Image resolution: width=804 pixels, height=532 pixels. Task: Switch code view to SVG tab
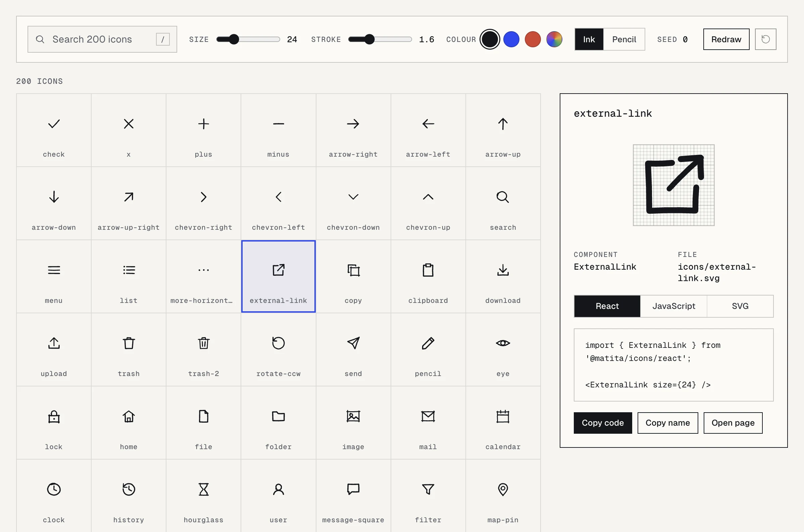tap(740, 306)
